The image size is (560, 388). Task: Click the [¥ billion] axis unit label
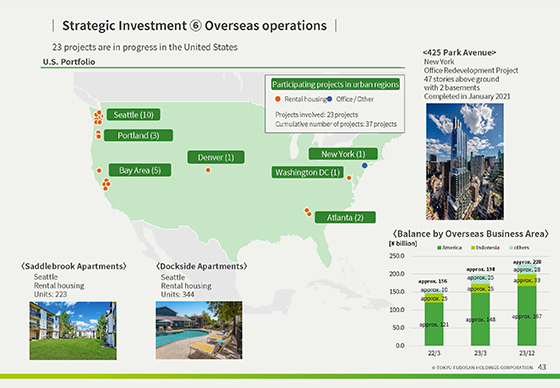pyautogui.click(x=402, y=243)
